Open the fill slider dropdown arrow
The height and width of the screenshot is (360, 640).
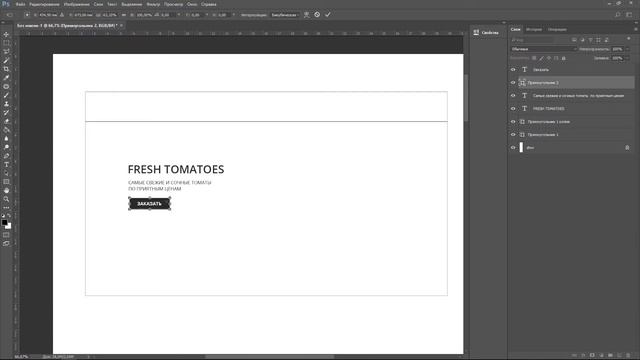tap(628, 58)
